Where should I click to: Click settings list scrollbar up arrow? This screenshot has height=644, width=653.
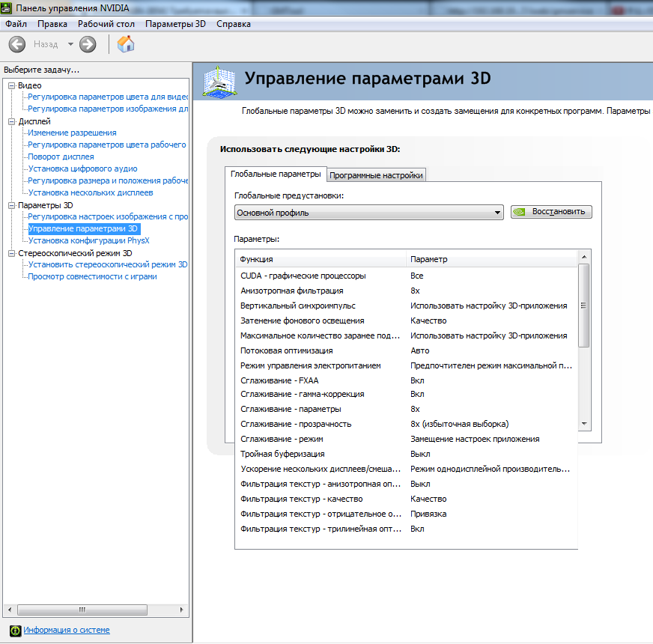click(x=584, y=257)
